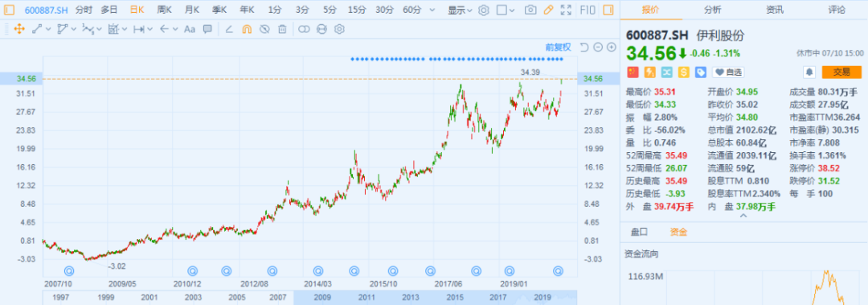The width and height of the screenshot is (868, 305).
Task: Click the 600887.SH ticker in the toolbar
Action: [x=47, y=10]
